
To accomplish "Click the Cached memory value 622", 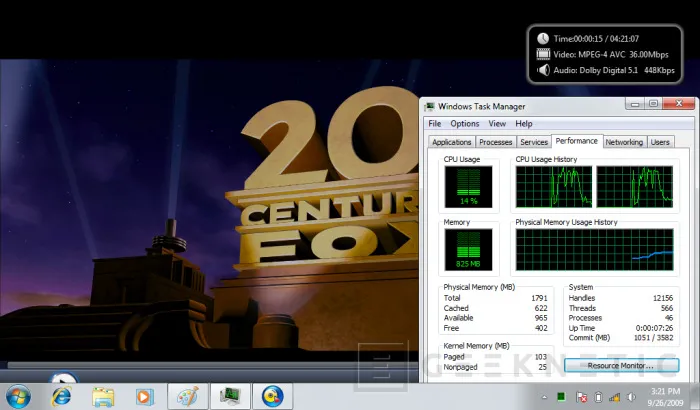I will [541, 308].
